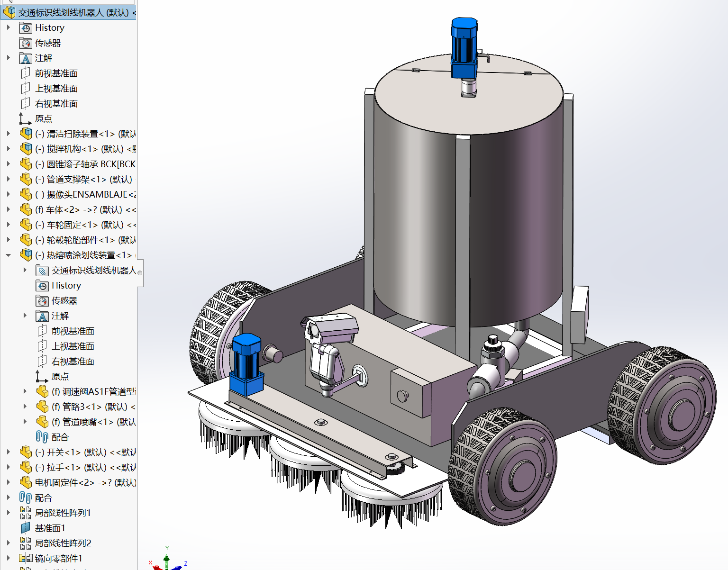
Task: Select the 镜向零部件1 mirror component icon
Action: 26,558
